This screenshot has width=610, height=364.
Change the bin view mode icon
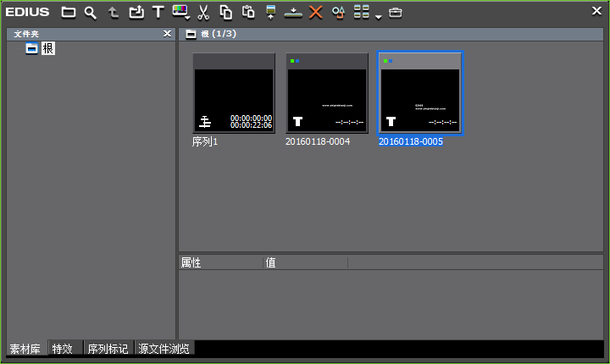click(x=362, y=12)
